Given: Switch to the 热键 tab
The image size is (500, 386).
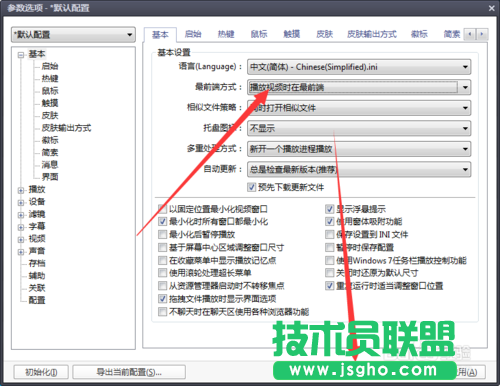Looking at the screenshot, I should tap(226, 34).
